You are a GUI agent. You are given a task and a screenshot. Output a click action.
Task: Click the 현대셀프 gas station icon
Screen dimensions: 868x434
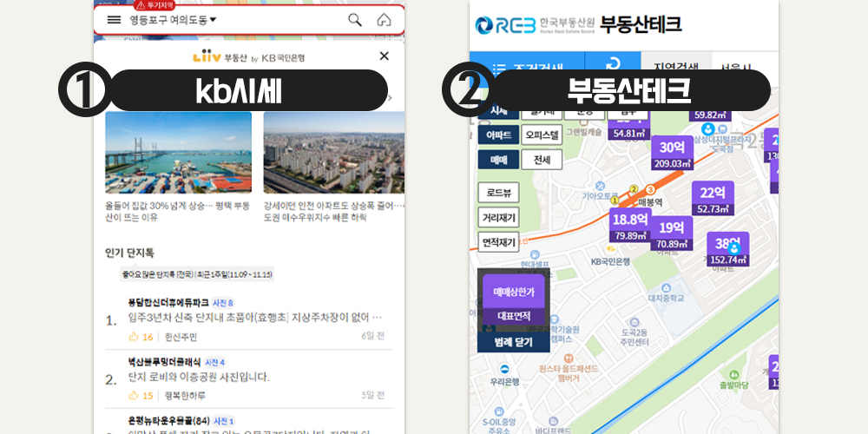[x=535, y=254]
